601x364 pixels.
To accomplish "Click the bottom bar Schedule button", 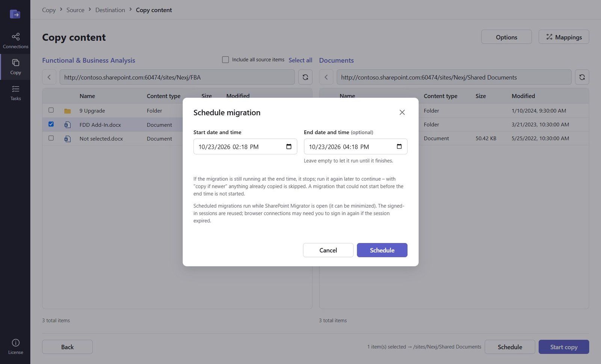I will [x=510, y=347].
